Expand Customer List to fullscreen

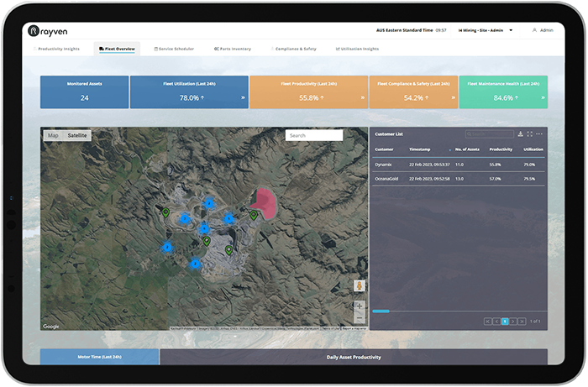(x=530, y=134)
